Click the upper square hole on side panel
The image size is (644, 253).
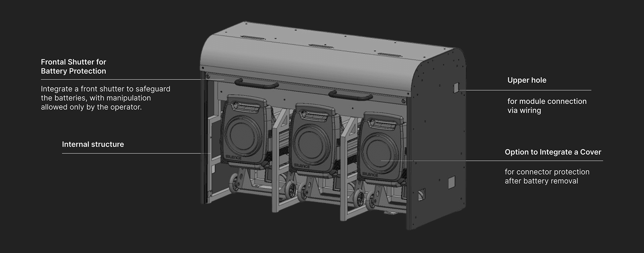tap(456, 88)
